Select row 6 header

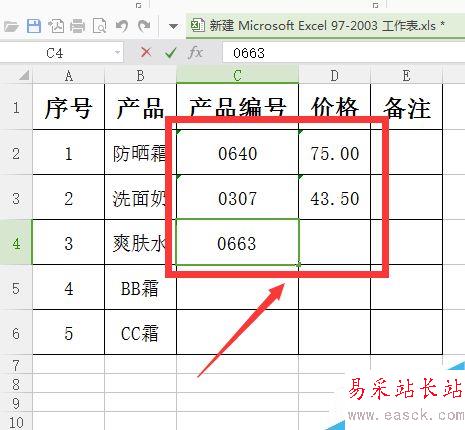click(x=16, y=333)
